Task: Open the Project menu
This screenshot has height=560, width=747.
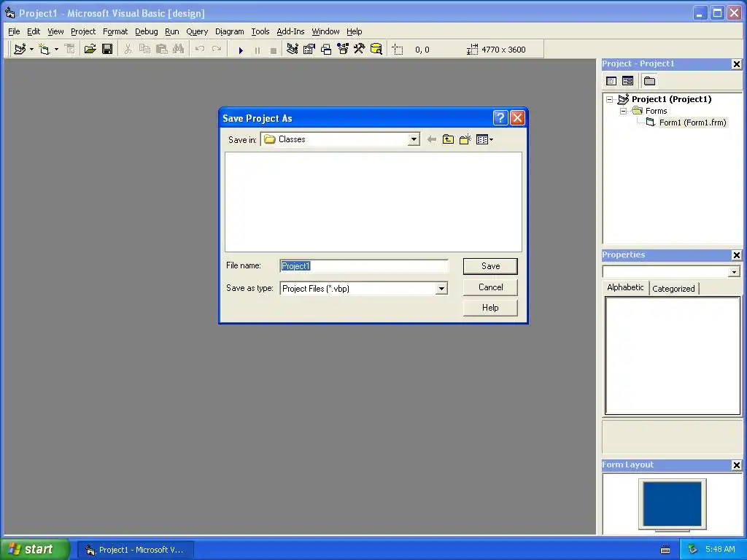Action: (83, 31)
